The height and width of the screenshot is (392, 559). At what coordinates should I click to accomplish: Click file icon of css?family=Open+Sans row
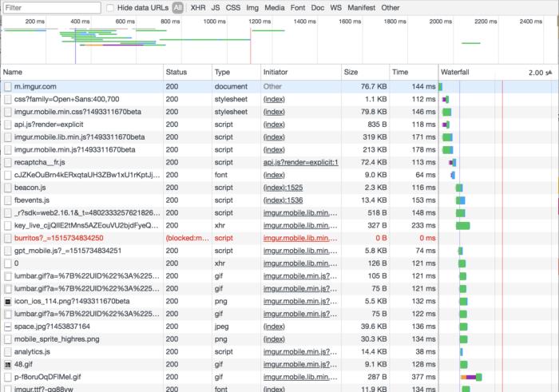click(8, 100)
